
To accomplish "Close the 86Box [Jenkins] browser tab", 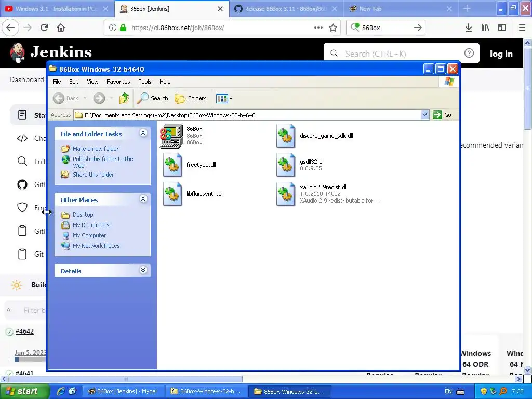I will coord(220,9).
